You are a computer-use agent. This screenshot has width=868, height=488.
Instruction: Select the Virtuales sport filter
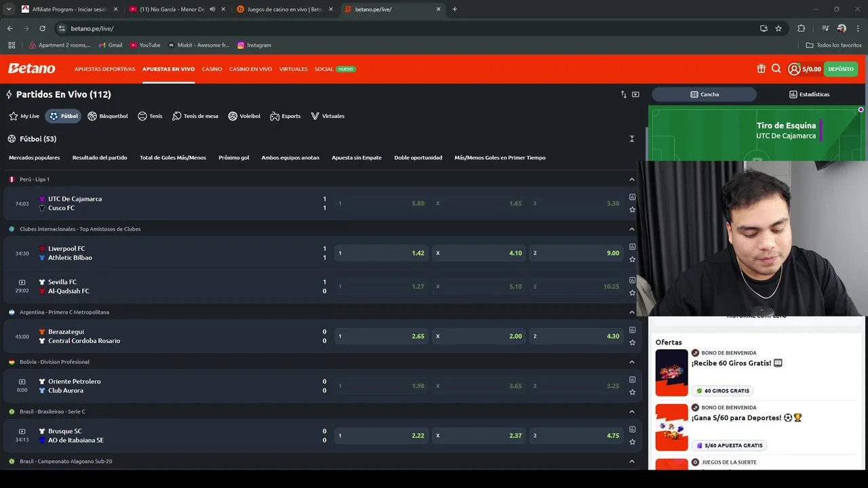point(328,116)
